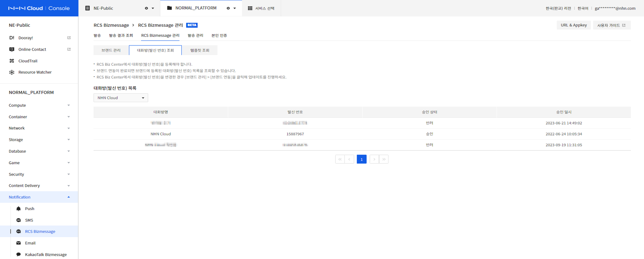The width and height of the screenshot is (644, 259).
Task: Open NORMAL_PLATFORM project settings gear
Action: [228, 8]
